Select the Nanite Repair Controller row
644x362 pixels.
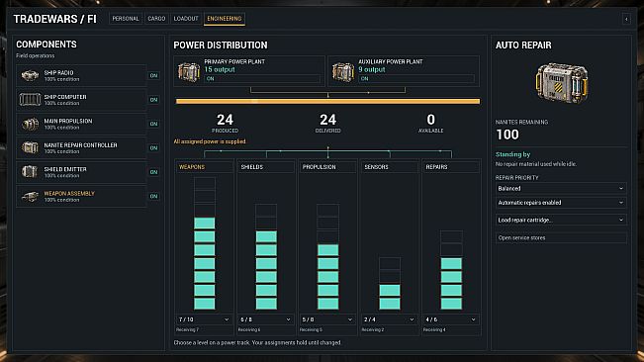(x=81, y=147)
